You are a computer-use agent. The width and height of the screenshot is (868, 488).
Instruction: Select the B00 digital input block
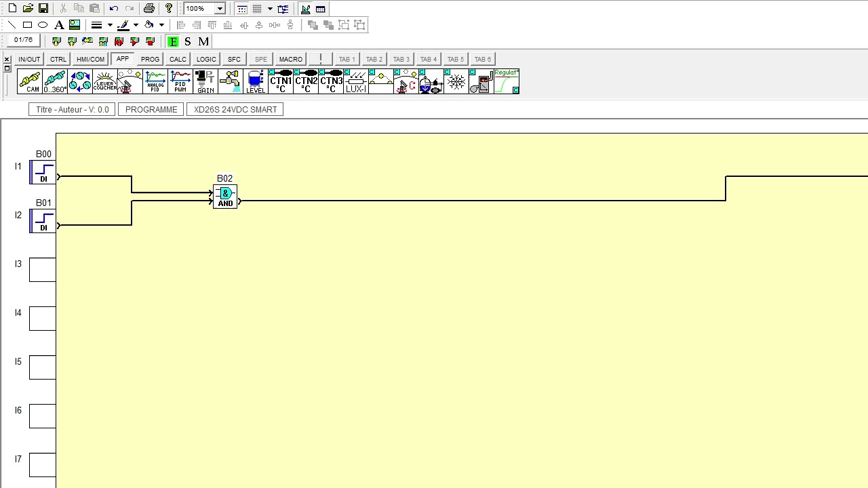(x=43, y=172)
